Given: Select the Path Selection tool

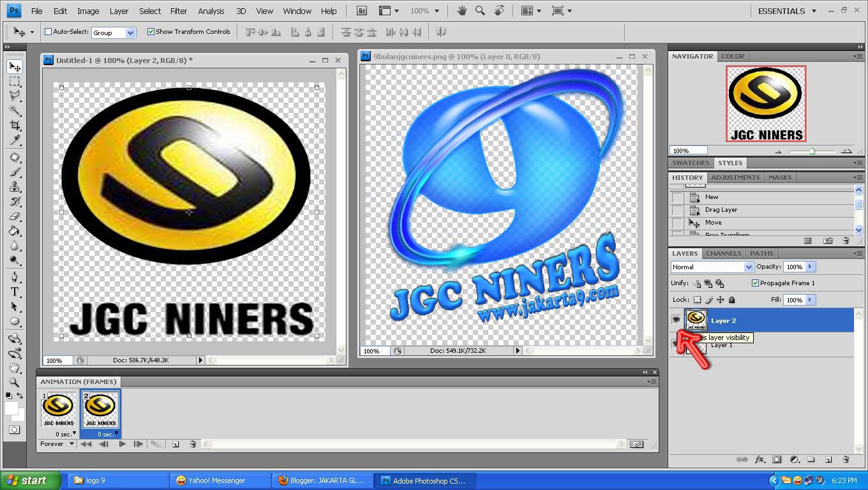Looking at the screenshot, I should pos(15,306).
